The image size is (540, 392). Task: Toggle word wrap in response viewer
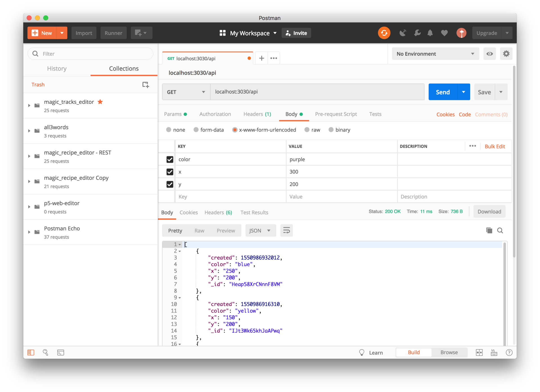(286, 231)
